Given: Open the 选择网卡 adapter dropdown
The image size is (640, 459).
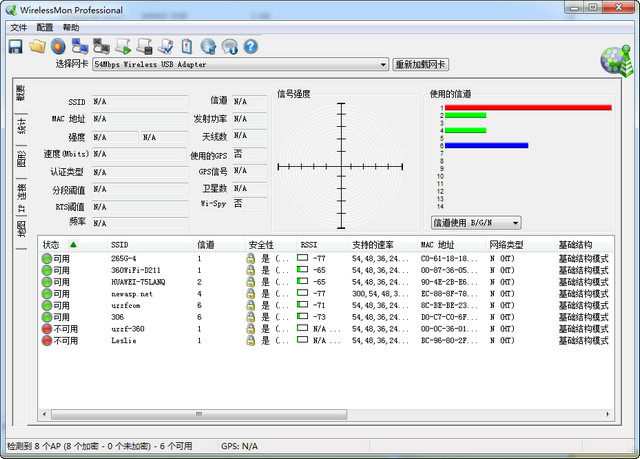Looking at the screenshot, I should pos(240,65).
